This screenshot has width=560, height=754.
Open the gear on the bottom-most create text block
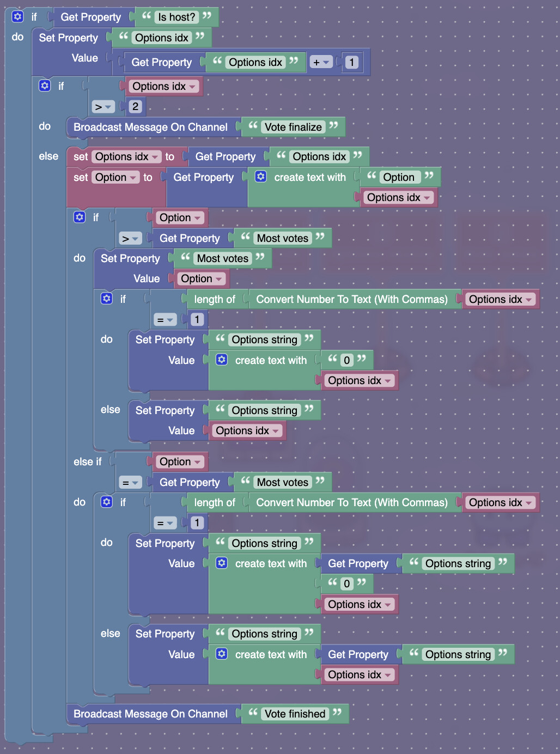point(221,654)
